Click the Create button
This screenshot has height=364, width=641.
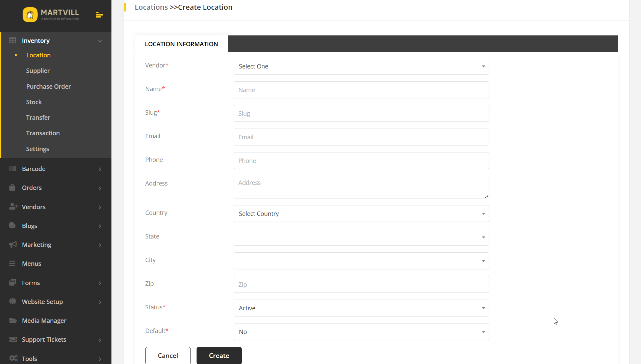pyautogui.click(x=219, y=355)
